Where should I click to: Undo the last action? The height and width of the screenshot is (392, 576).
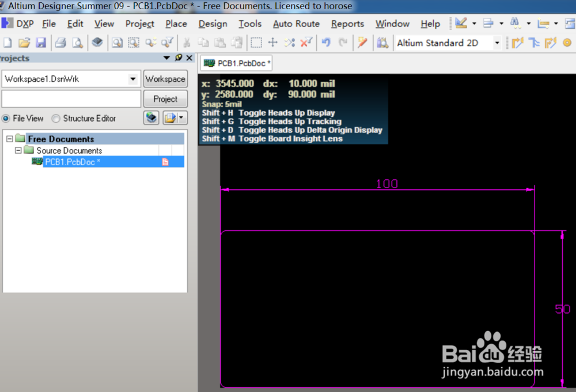click(x=326, y=43)
